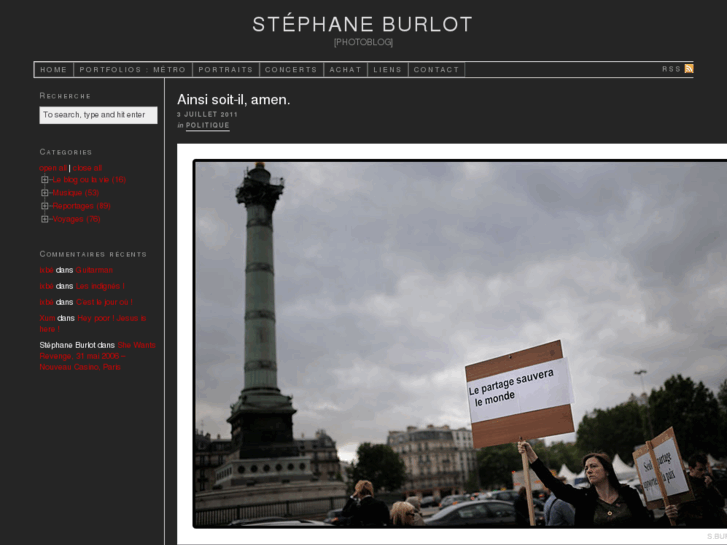Screen dimensions: 727x545
Task: Go to the Home menu item
Action: [54, 70]
